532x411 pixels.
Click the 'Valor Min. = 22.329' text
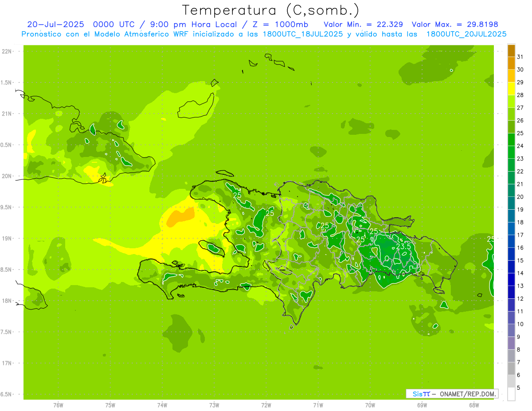click(364, 24)
